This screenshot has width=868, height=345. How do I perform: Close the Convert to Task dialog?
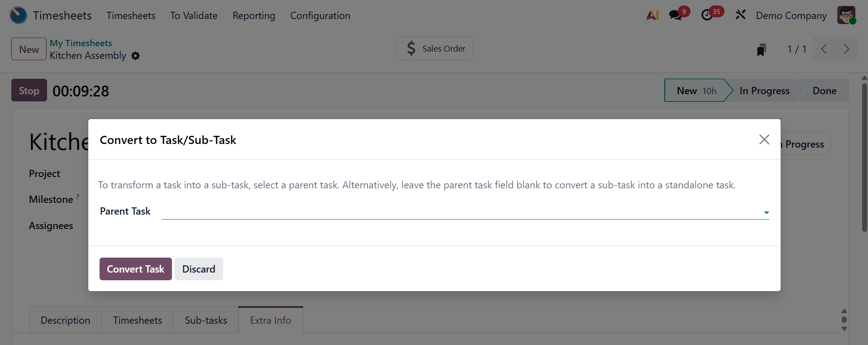(764, 139)
